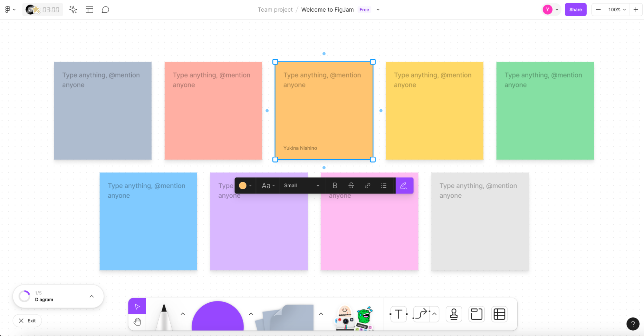This screenshot has height=336, width=644.
Task: Collapse the Diagram tutorial panel chevron
Action: point(92,296)
